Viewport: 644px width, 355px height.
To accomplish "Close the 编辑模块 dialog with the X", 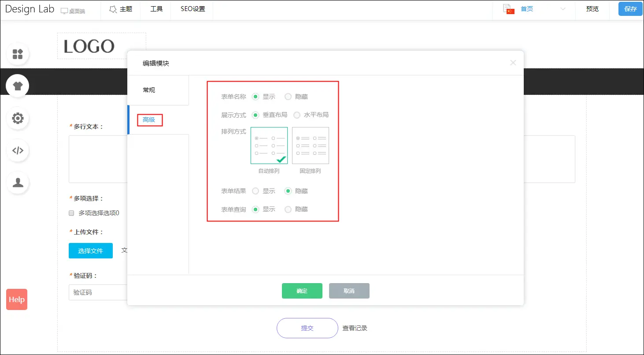I will 513,63.
